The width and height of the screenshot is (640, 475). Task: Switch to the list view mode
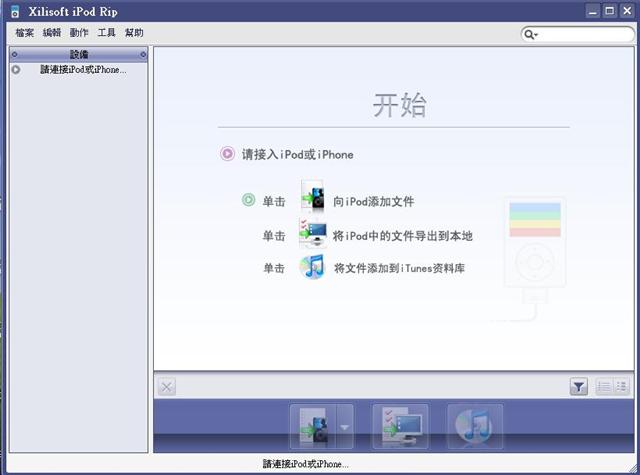pyautogui.click(x=603, y=386)
